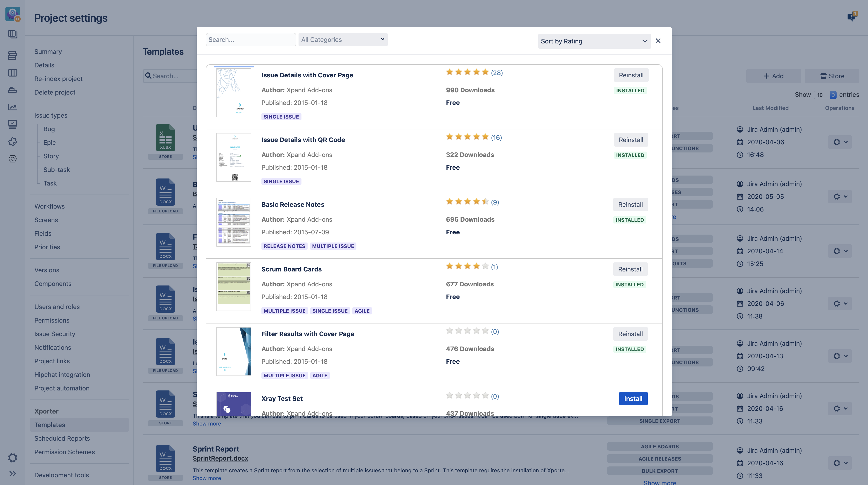Open the reports chart icon in the sidebar
Screen dimensions: 868x485
pyautogui.click(x=12, y=107)
